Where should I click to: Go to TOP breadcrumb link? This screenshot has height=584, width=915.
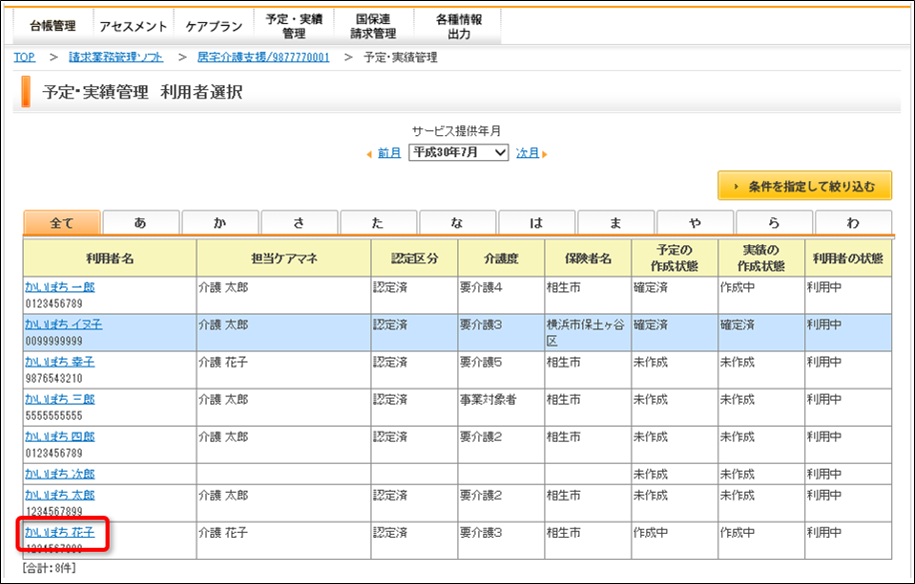point(25,57)
